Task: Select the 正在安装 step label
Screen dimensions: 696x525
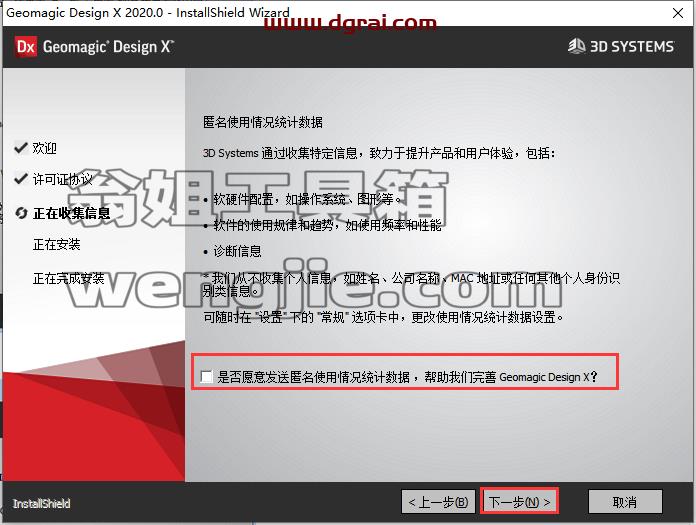Action: click(x=56, y=244)
